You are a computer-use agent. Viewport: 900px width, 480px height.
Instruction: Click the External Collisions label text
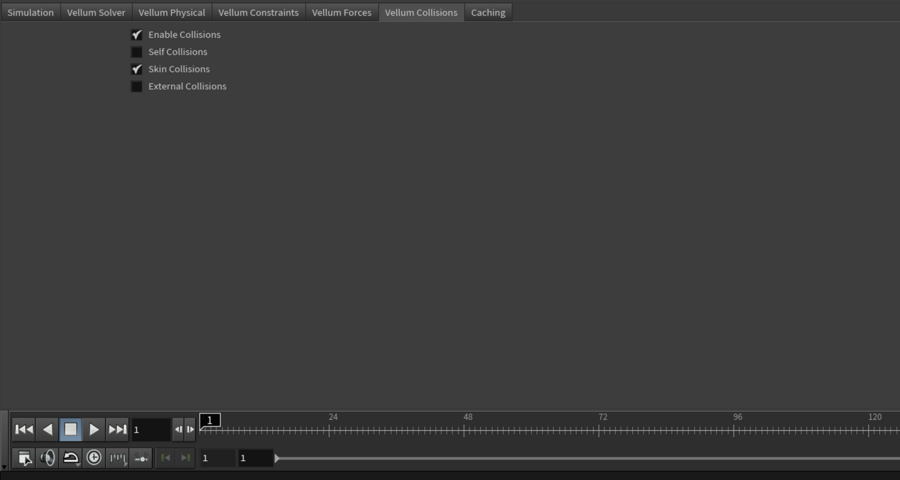click(187, 86)
